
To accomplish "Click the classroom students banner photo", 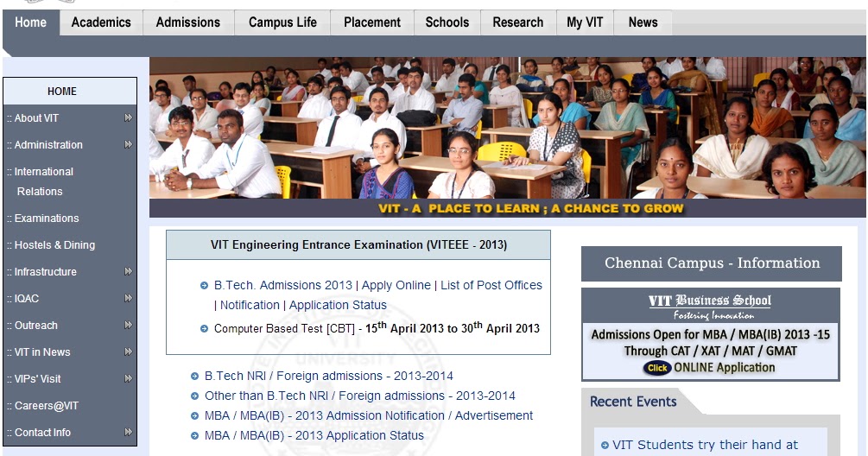I will pyautogui.click(x=508, y=128).
